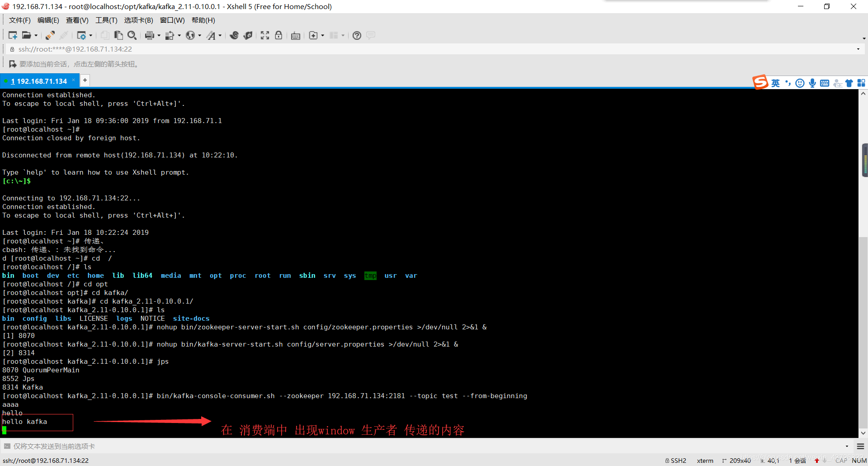Screen dimensions: 868x466
Task: Open the help question mark icon
Action: [x=357, y=35]
